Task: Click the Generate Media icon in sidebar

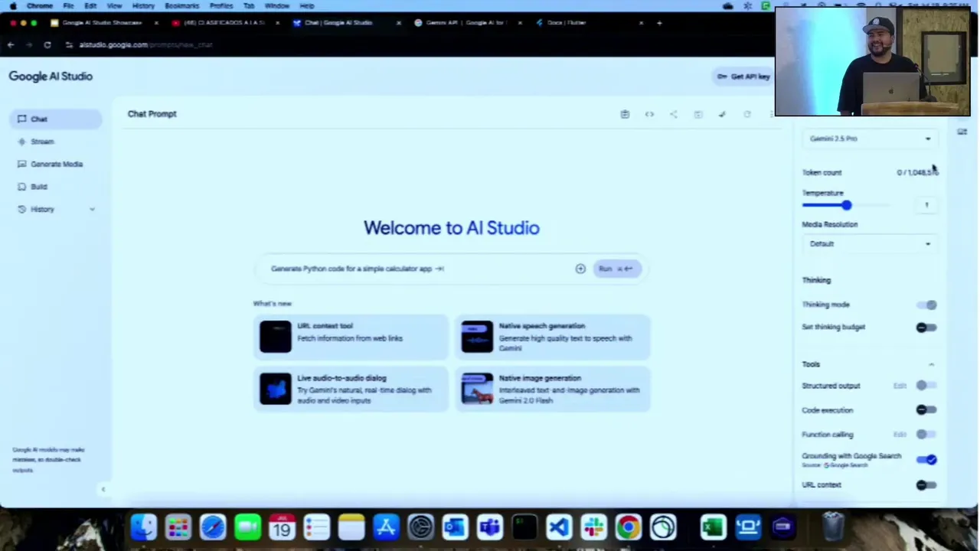Action: click(x=21, y=164)
